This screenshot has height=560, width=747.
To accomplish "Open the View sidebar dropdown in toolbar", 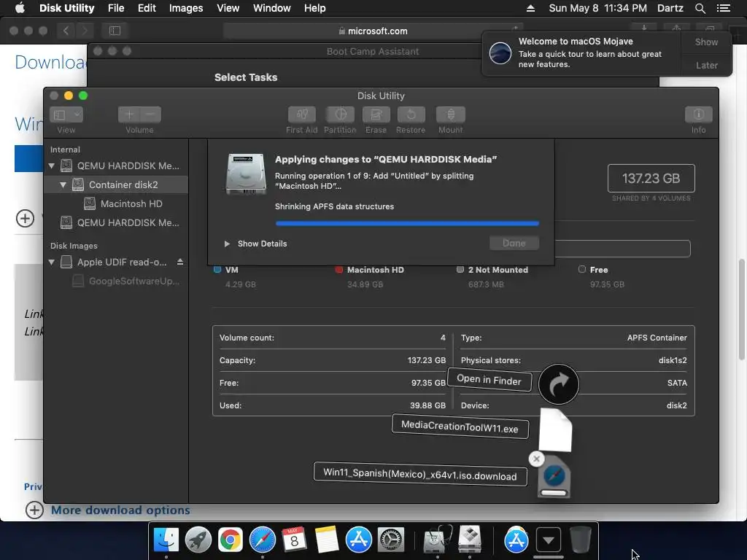I will (x=66, y=114).
